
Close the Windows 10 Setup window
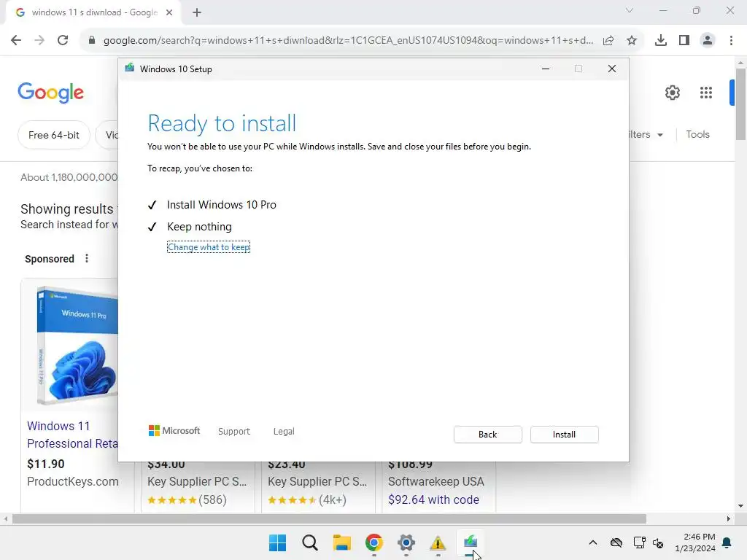click(612, 69)
